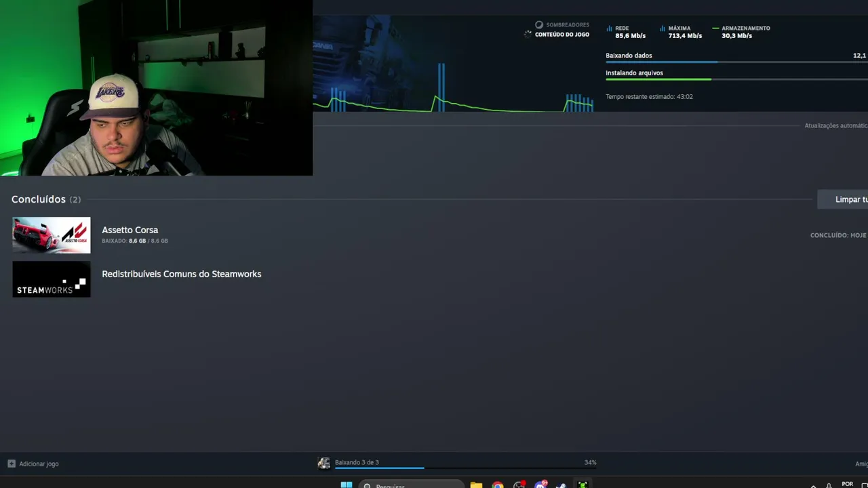
Task: Open Google Chrome from the taskbar
Action: click(x=498, y=484)
